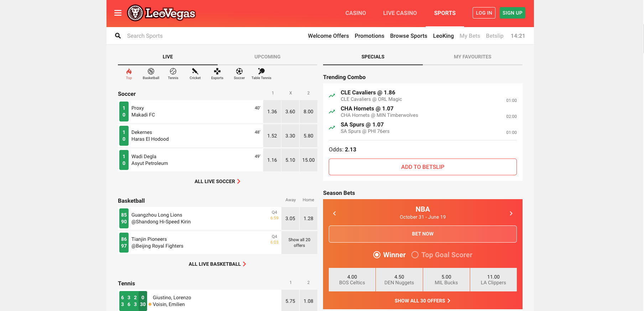Select the Top flame icon filter

click(x=129, y=74)
